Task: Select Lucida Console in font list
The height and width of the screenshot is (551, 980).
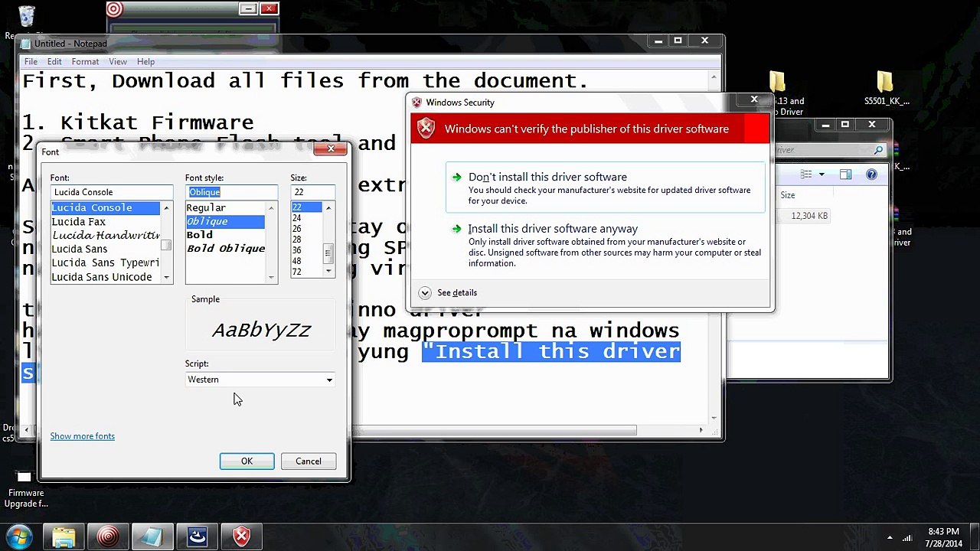Action: [105, 208]
